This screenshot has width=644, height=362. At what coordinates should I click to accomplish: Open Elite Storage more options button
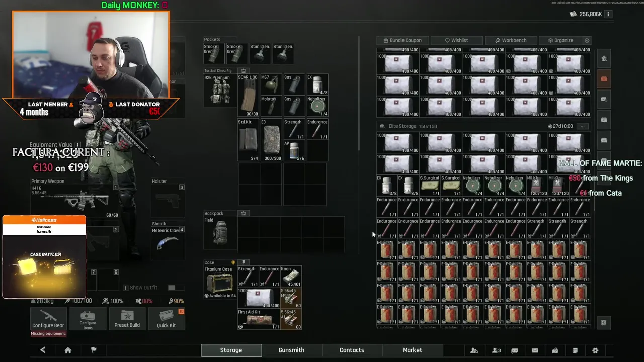(x=582, y=126)
